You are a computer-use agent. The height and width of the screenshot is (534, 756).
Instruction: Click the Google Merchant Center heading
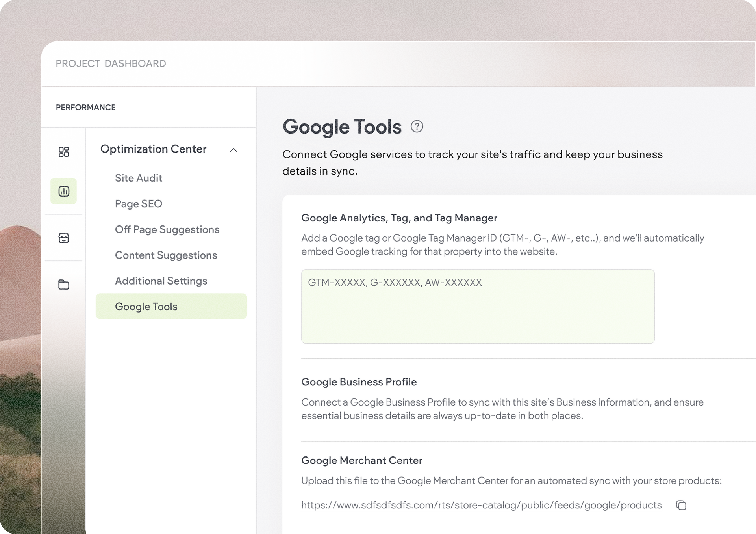[361, 460]
